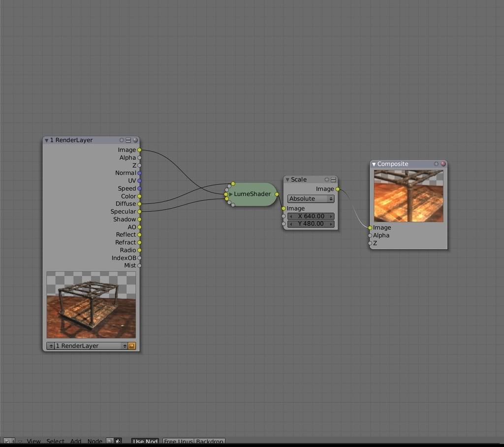Screen dimensions: 504x447
Task: Click the Free Unused button
Action: click(x=178, y=442)
